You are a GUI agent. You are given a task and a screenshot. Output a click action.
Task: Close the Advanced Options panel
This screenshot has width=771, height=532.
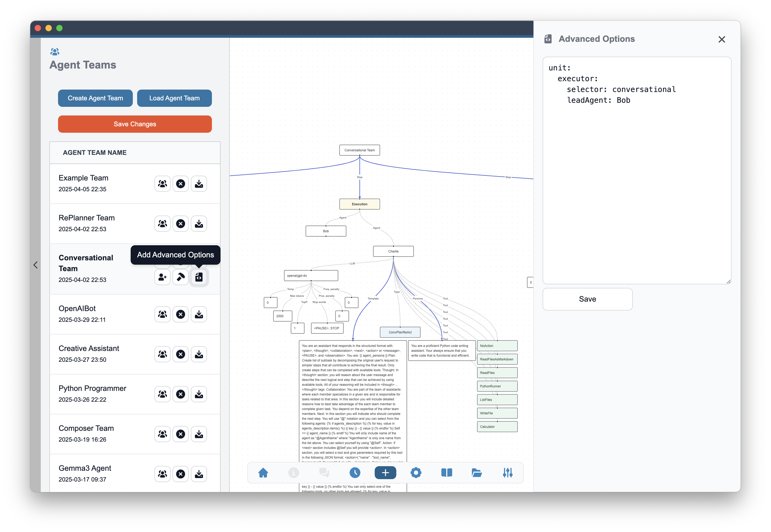[x=722, y=39]
